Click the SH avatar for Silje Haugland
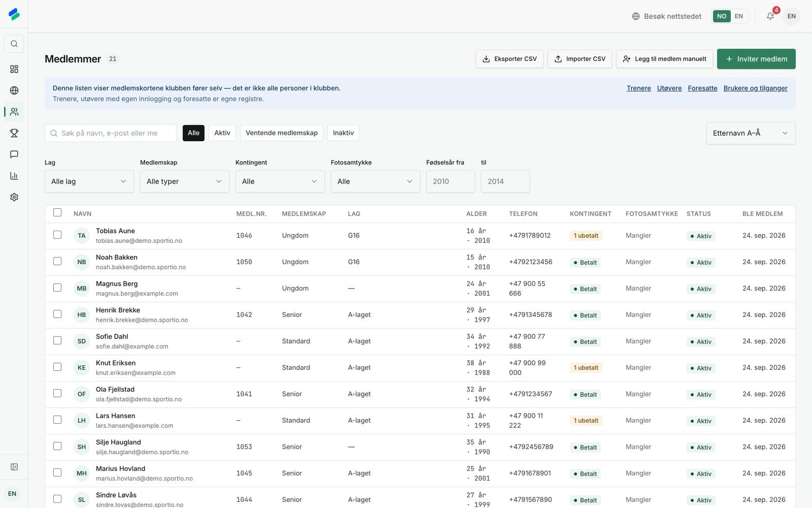 [x=82, y=447]
